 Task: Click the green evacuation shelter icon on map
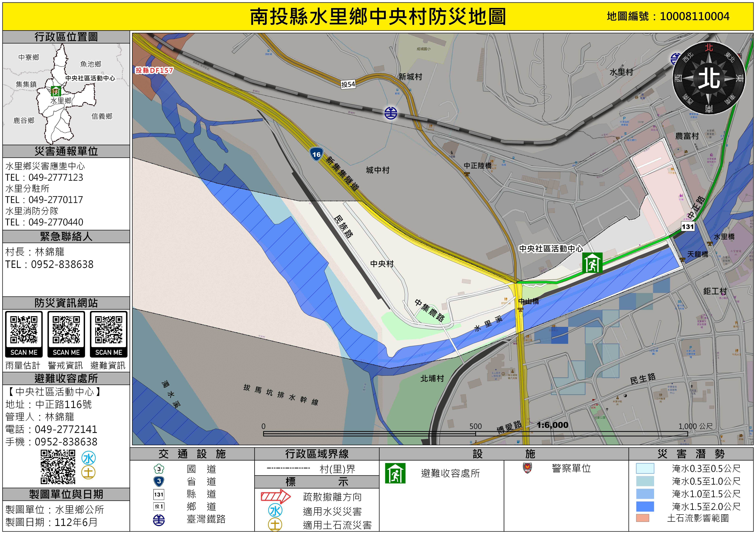click(592, 263)
